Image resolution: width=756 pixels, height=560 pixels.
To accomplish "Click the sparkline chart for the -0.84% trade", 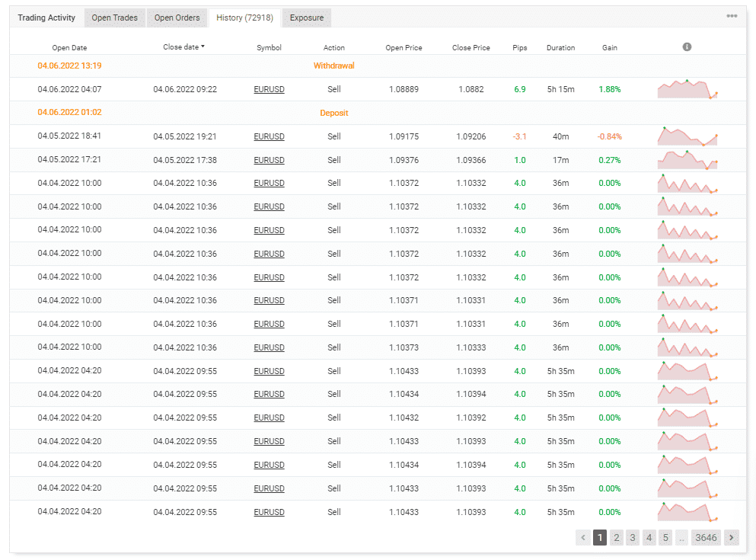I will (687, 136).
